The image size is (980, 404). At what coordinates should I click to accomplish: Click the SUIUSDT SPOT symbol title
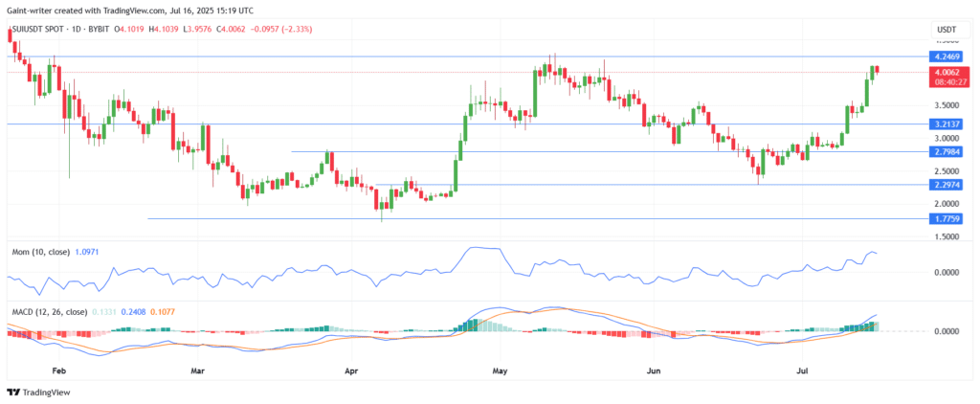point(36,30)
